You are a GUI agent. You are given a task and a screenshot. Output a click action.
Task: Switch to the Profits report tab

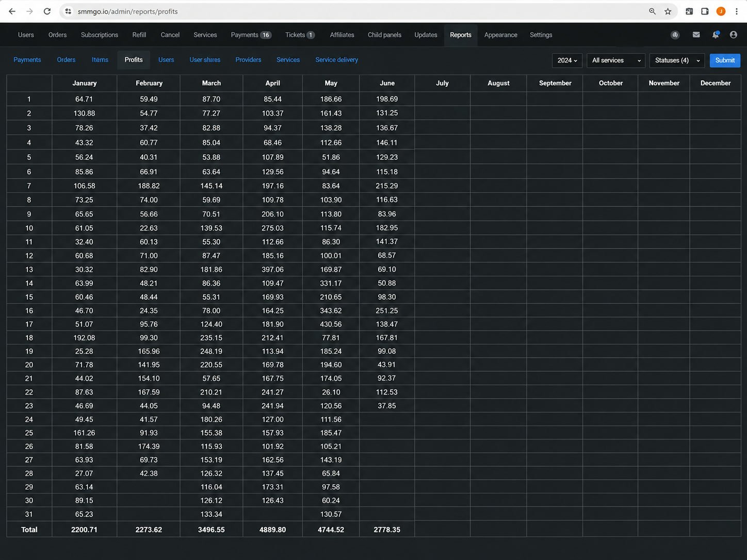point(134,60)
